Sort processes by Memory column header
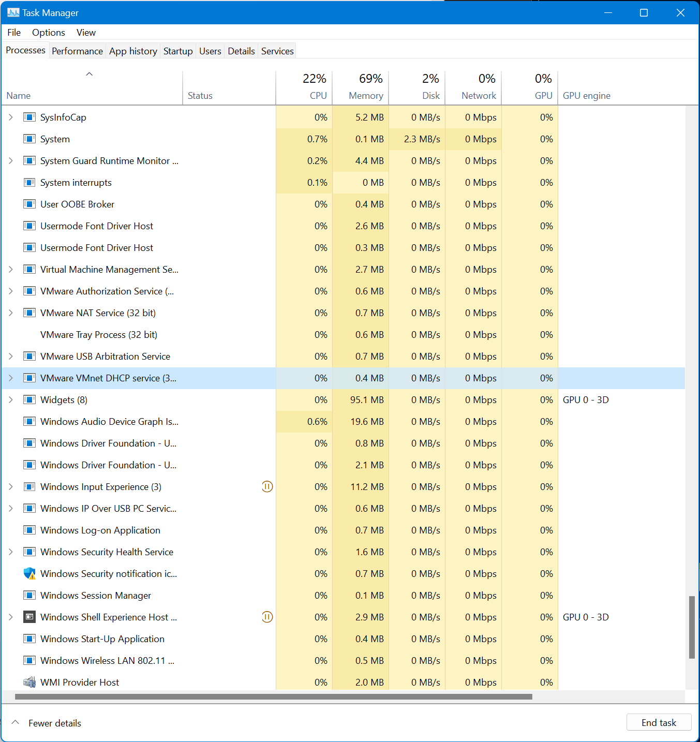This screenshot has width=700, height=742. pyautogui.click(x=361, y=86)
